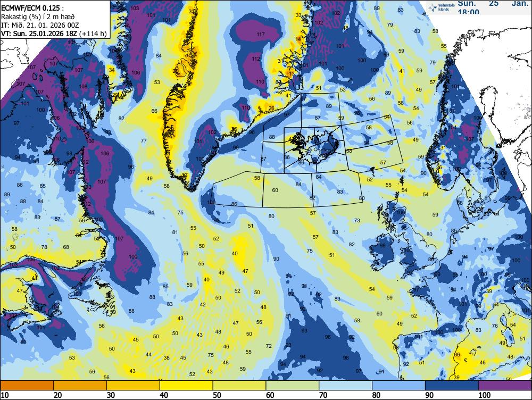Click the Veðurstofa Íslands logo

[x=440, y=7]
